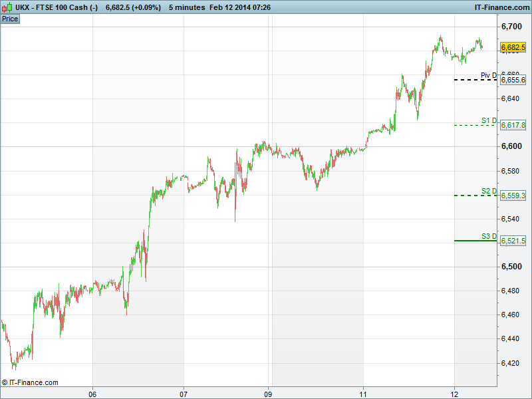Image resolution: width=532 pixels, height=399 pixels.
Task: Click the 6,500 level on price axis
Action: pyautogui.click(x=512, y=267)
